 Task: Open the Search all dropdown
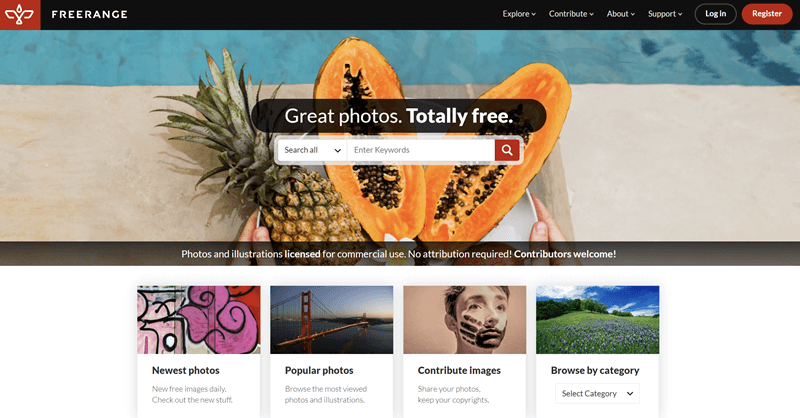(x=313, y=150)
